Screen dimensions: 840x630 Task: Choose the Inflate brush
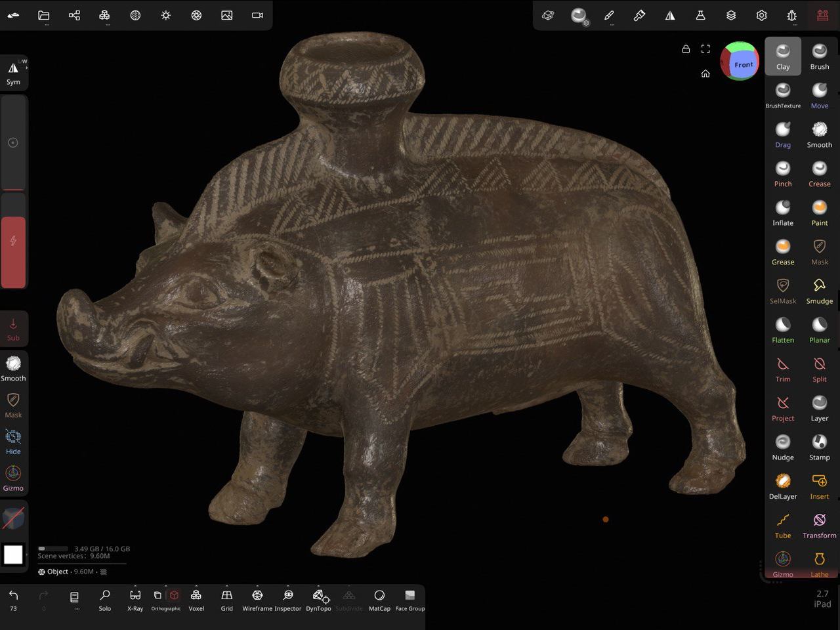point(783,212)
